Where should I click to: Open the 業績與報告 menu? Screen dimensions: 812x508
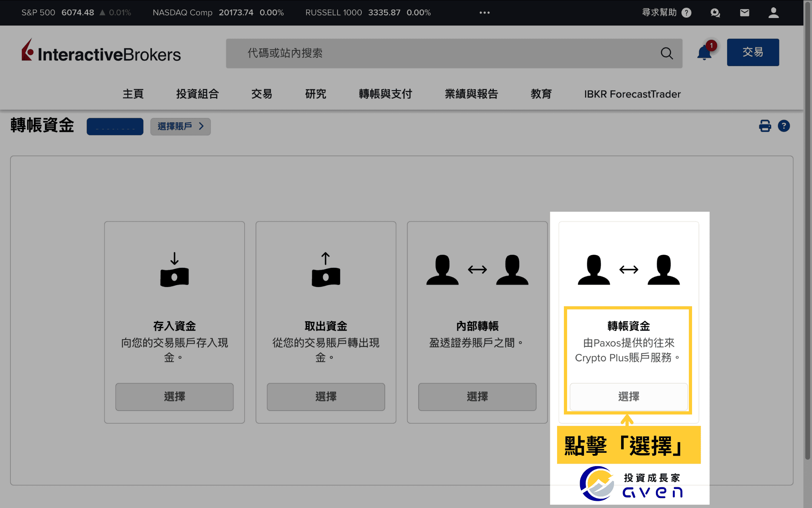(x=471, y=94)
